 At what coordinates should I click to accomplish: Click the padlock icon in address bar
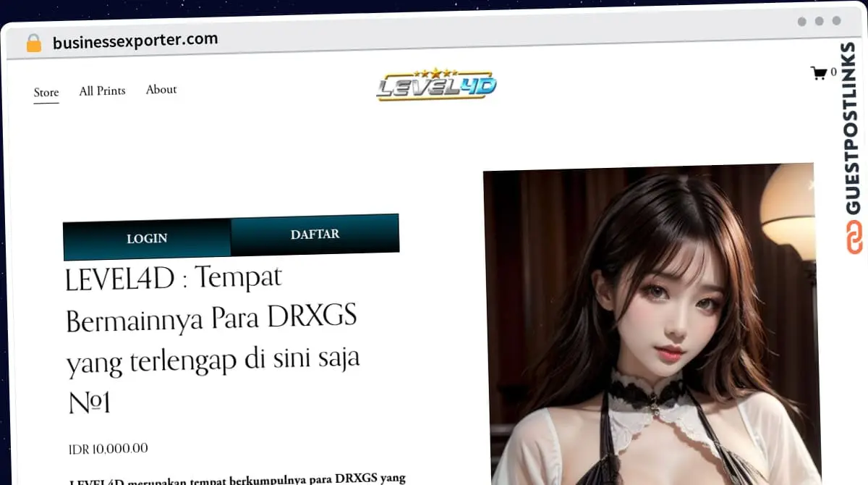34,43
